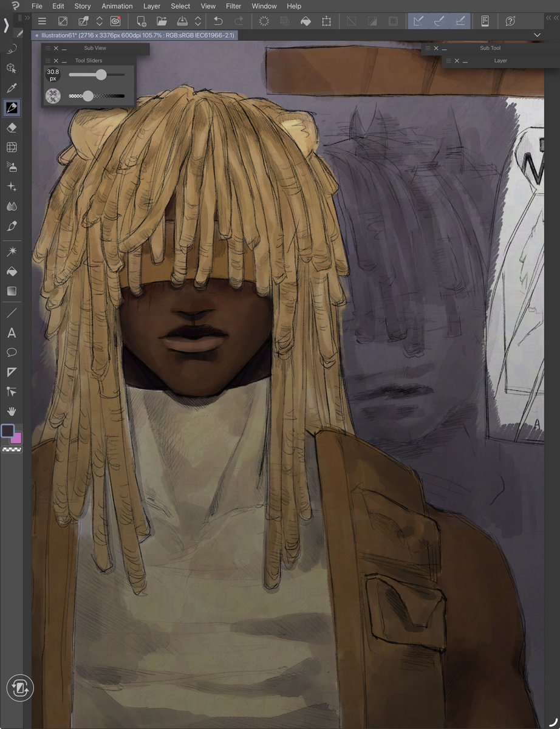Image resolution: width=560 pixels, height=729 pixels.
Task: Select the highlighted Pen tool
Action: (x=12, y=108)
